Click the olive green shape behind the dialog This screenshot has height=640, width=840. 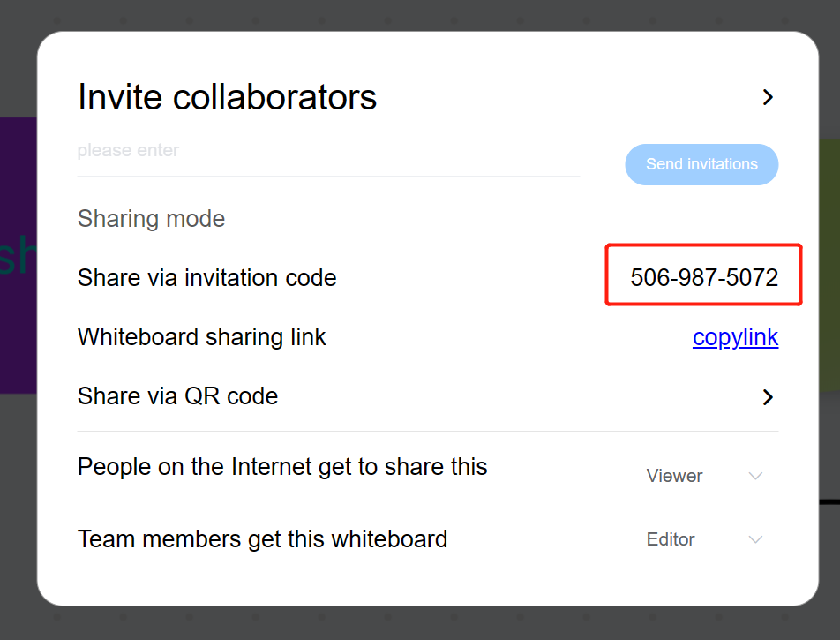[829, 265]
